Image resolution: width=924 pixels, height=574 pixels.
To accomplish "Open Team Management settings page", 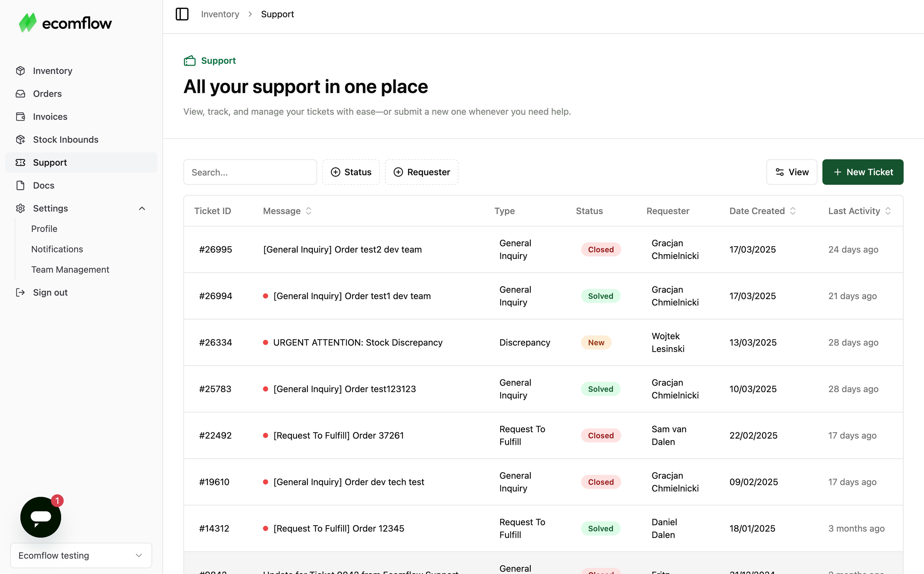I will click(x=70, y=269).
